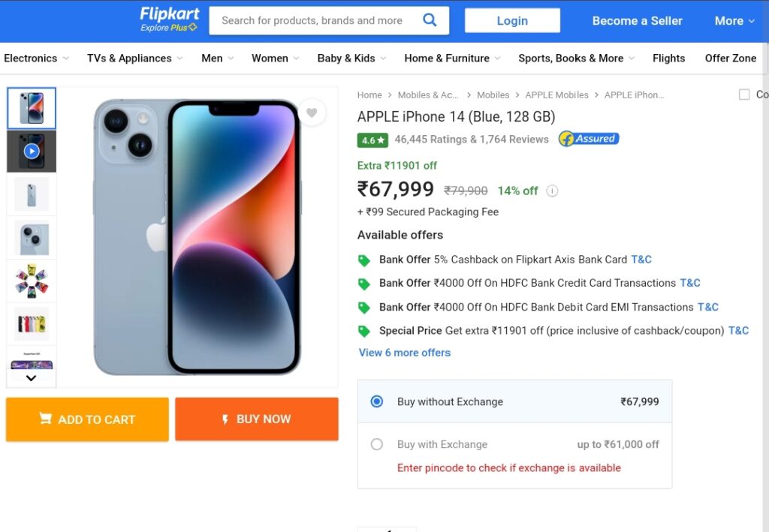Viewport: 769px width, 532px height.
Task: Click the Flipkart Assured badge
Action: click(x=589, y=139)
